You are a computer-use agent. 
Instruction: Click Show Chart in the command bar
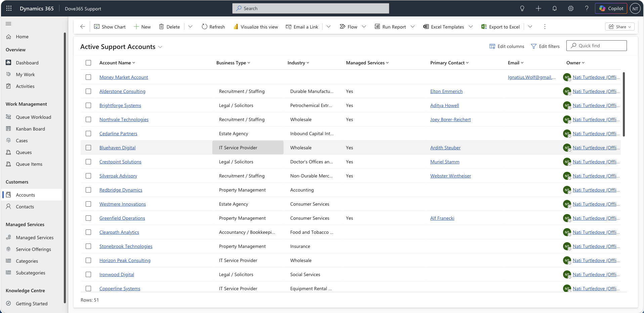tap(110, 27)
